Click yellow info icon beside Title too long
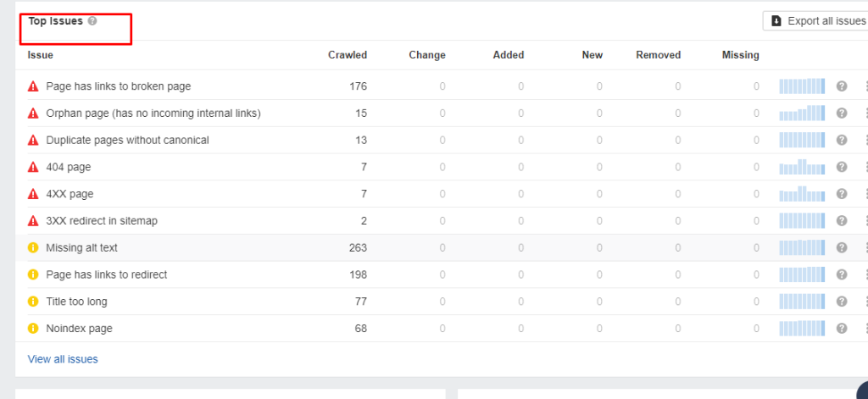The width and height of the screenshot is (868, 399). (34, 302)
